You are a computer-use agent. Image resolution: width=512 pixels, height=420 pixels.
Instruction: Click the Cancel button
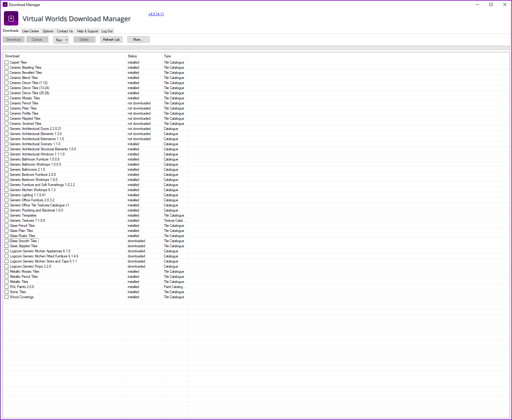[37, 40]
